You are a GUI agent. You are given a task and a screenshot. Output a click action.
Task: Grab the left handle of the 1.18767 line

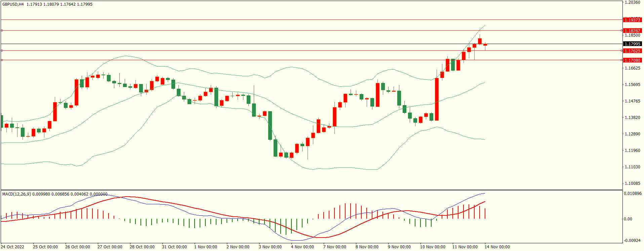(x=2, y=31)
